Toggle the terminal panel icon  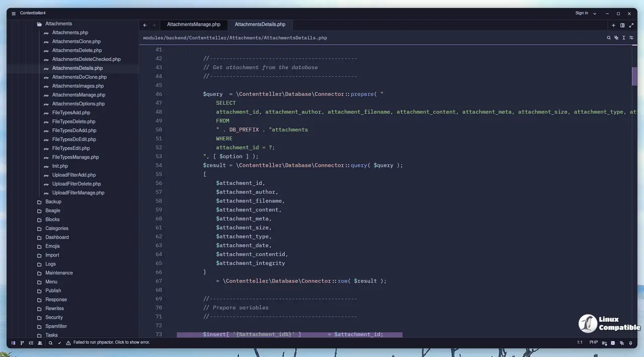click(613, 343)
